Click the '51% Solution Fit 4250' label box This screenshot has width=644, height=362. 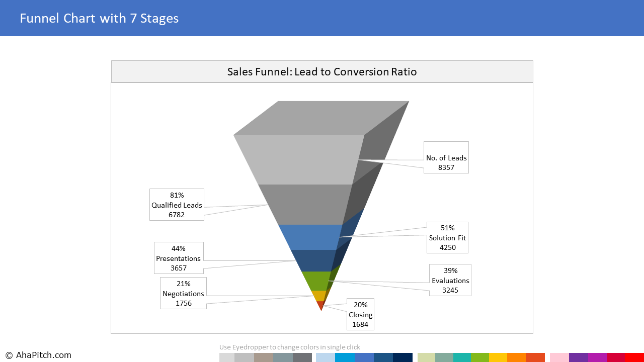(447, 237)
